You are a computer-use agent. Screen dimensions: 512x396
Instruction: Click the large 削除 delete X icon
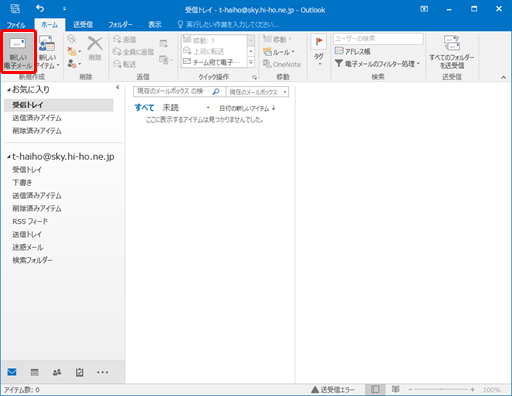coord(95,49)
